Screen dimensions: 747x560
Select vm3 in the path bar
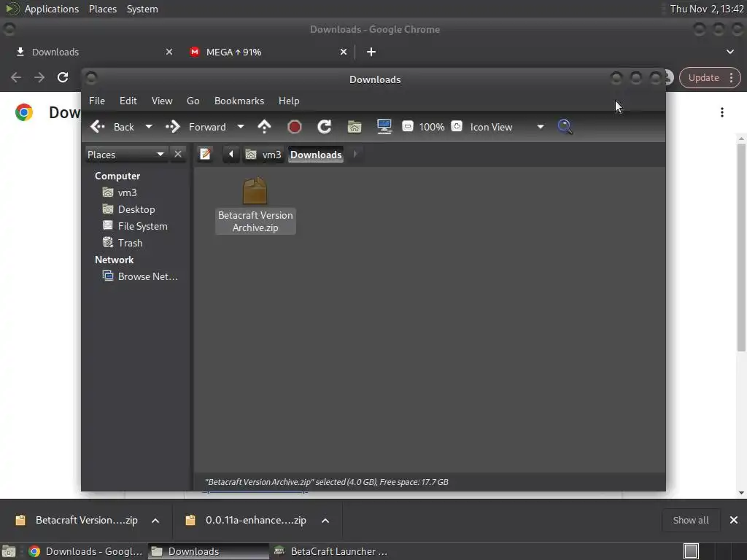(x=263, y=155)
